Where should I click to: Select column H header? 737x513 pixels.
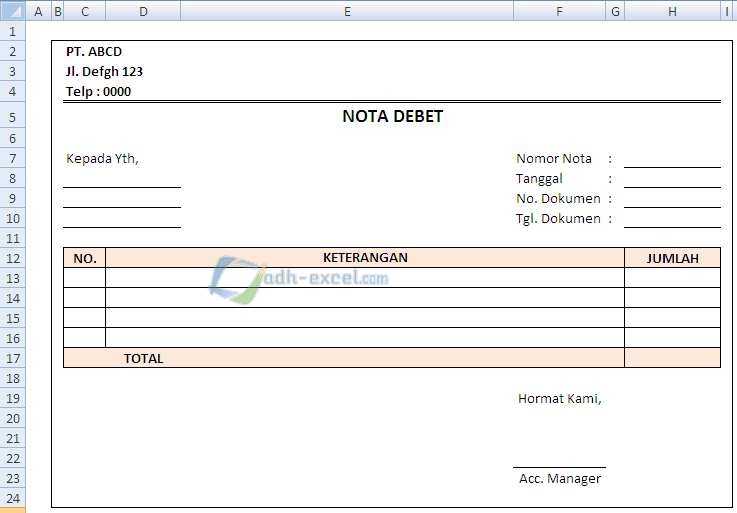pos(673,11)
